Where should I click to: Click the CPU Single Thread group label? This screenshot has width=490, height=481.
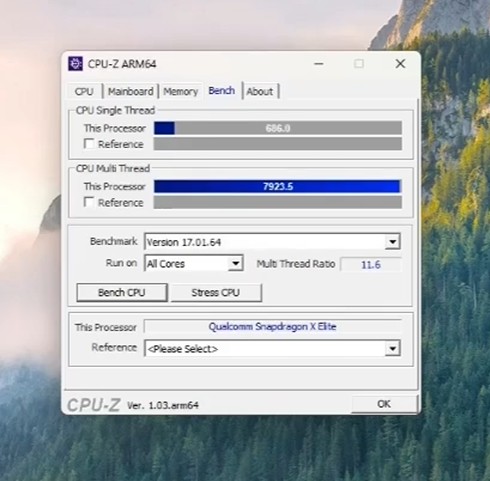115,110
